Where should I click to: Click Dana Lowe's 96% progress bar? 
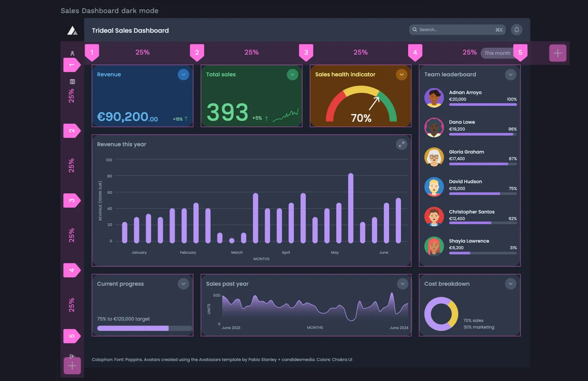(x=483, y=134)
